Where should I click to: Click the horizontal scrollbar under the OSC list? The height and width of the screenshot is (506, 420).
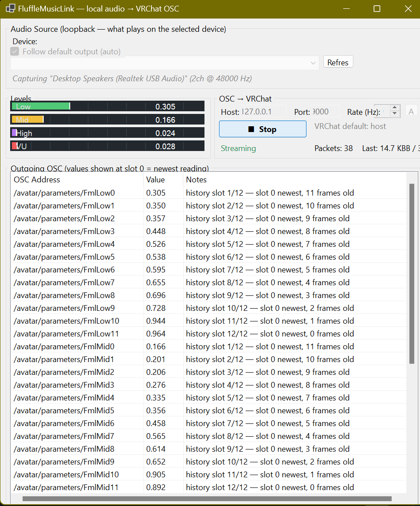[207, 498]
